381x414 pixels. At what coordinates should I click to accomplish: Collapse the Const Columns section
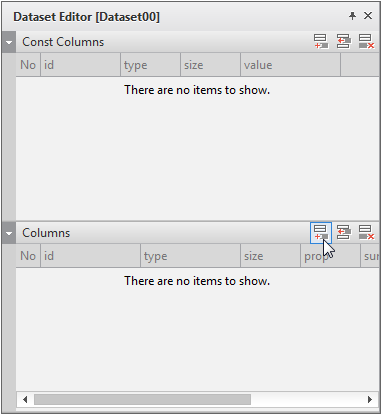[x=9, y=42]
